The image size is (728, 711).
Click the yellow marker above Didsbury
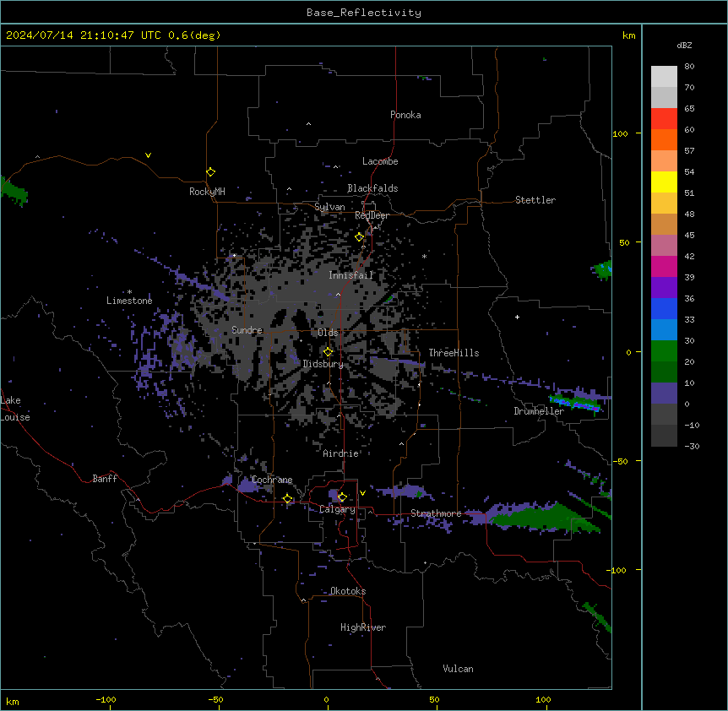click(x=328, y=352)
